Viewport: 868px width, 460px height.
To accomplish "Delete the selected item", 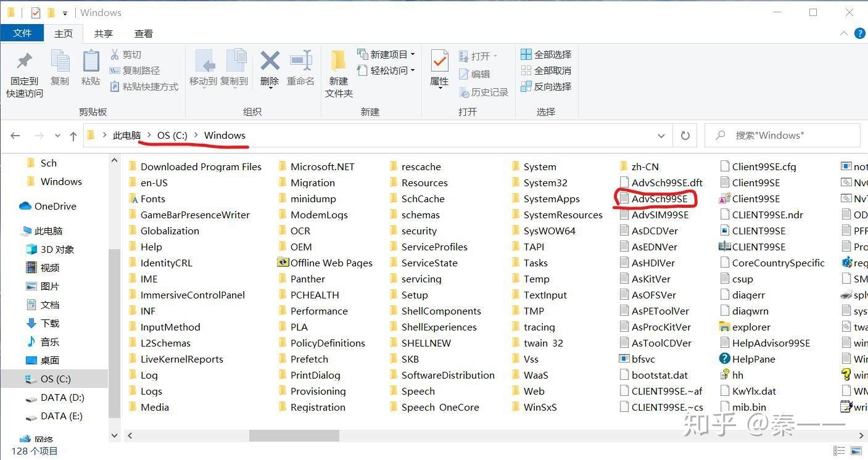I will 269,68.
